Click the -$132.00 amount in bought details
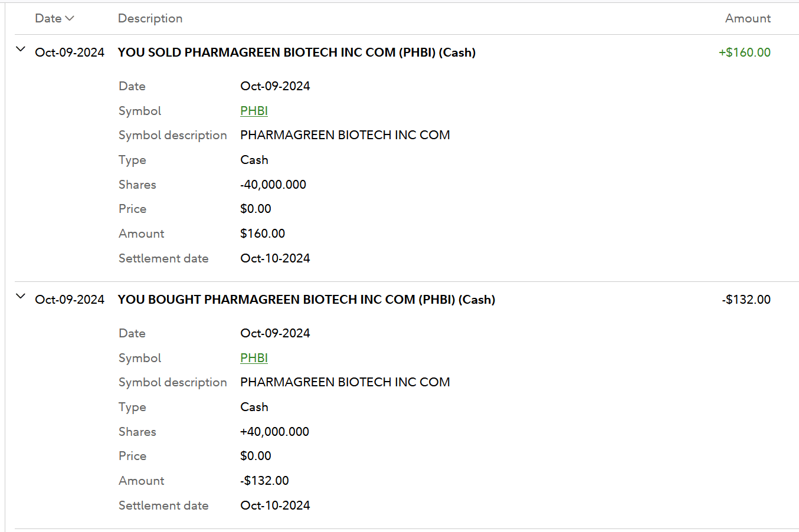The width and height of the screenshot is (799, 532). coord(264,481)
